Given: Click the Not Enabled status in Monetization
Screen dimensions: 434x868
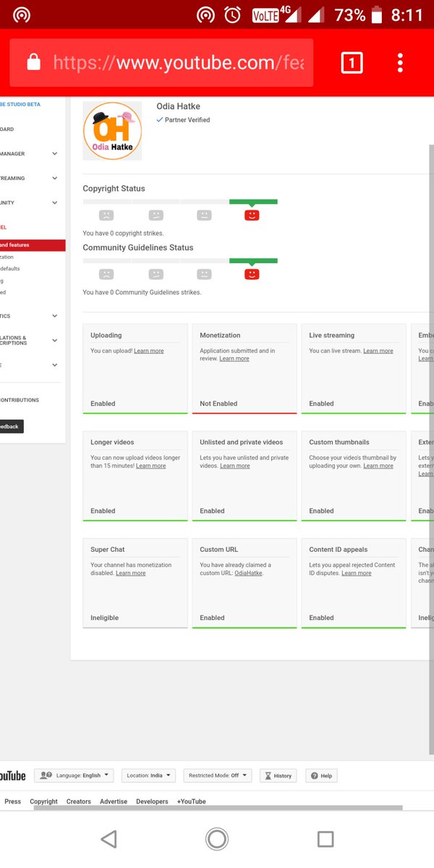Looking at the screenshot, I should tap(218, 404).
